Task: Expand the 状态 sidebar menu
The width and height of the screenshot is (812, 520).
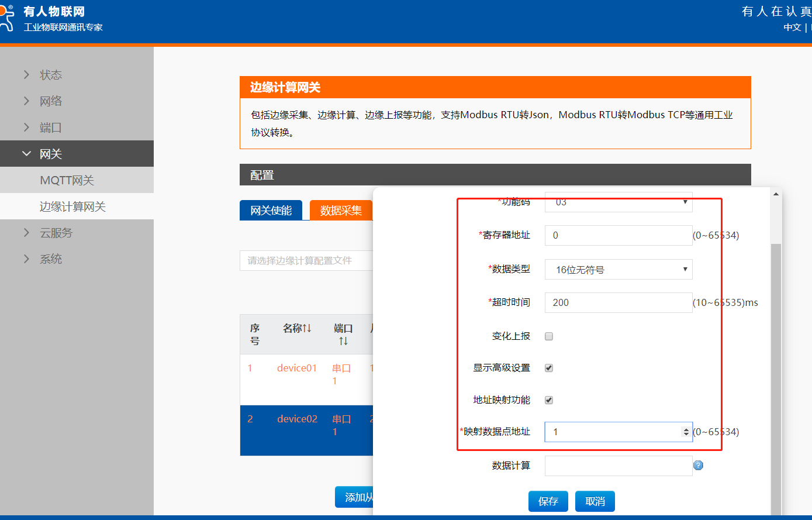Action: pyautogui.click(x=51, y=75)
